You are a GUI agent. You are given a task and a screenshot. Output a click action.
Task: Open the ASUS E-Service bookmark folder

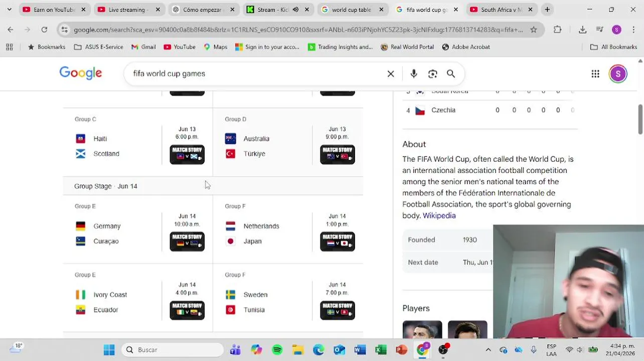click(98, 47)
